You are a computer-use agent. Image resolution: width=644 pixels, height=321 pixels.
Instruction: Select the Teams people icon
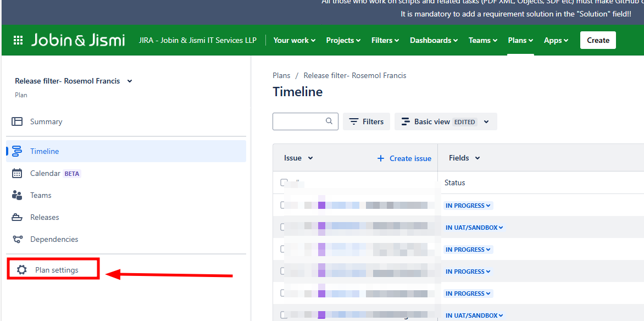coord(17,195)
